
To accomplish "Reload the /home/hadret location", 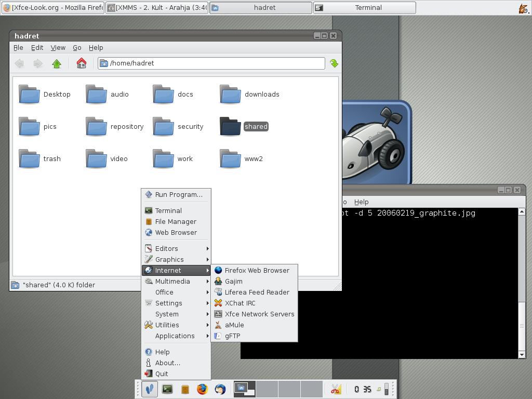I will coord(334,63).
